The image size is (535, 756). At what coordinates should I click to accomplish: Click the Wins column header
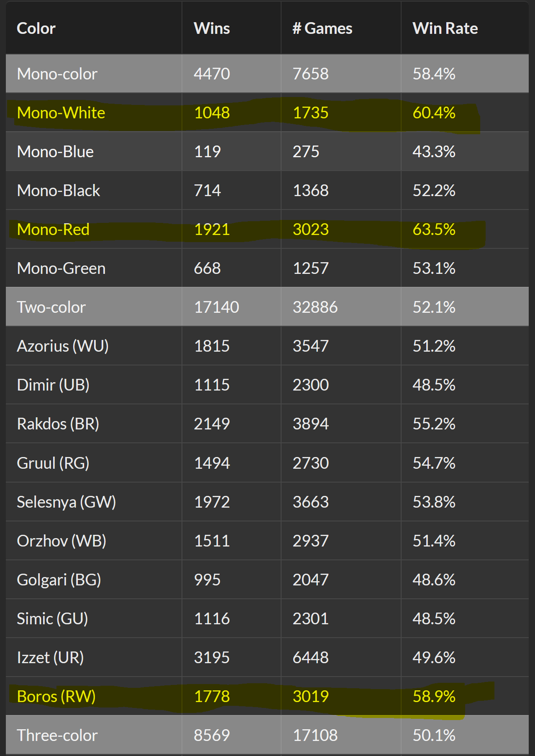[x=212, y=28]
